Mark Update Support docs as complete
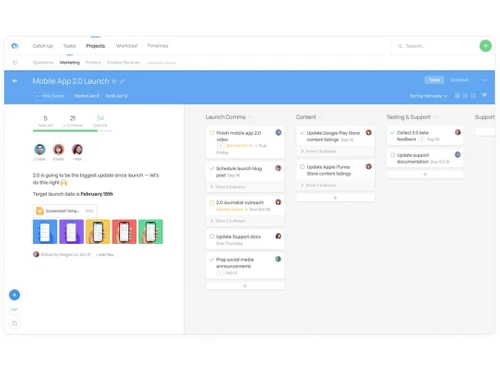The image size is (500, 375). [x=212, y=236]
